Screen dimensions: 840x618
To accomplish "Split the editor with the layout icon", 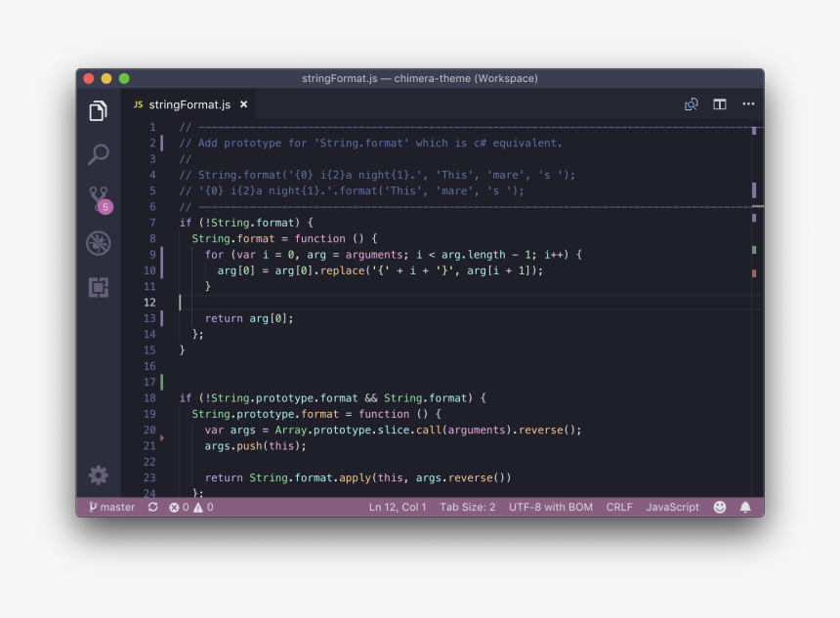I will pos(720,104).
